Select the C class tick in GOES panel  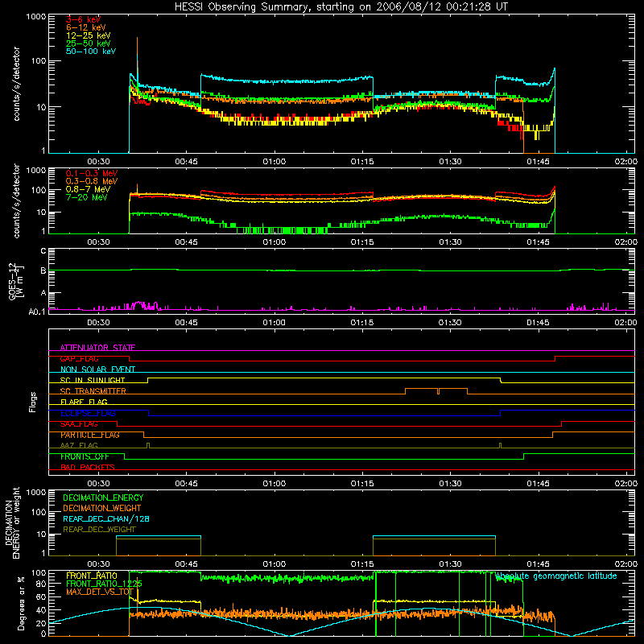click(x=43, y=250)
